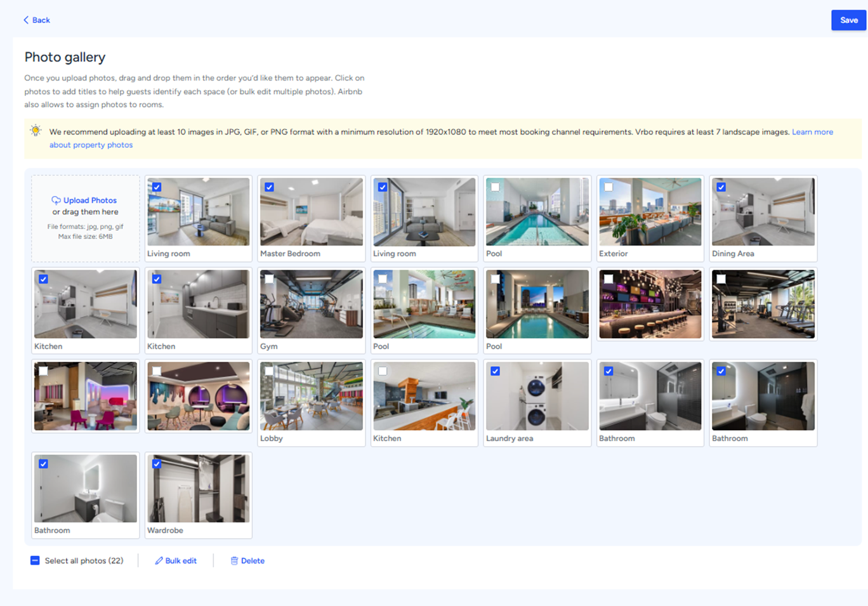Open the unlabeled purple circular booths photo

[199, 396]
